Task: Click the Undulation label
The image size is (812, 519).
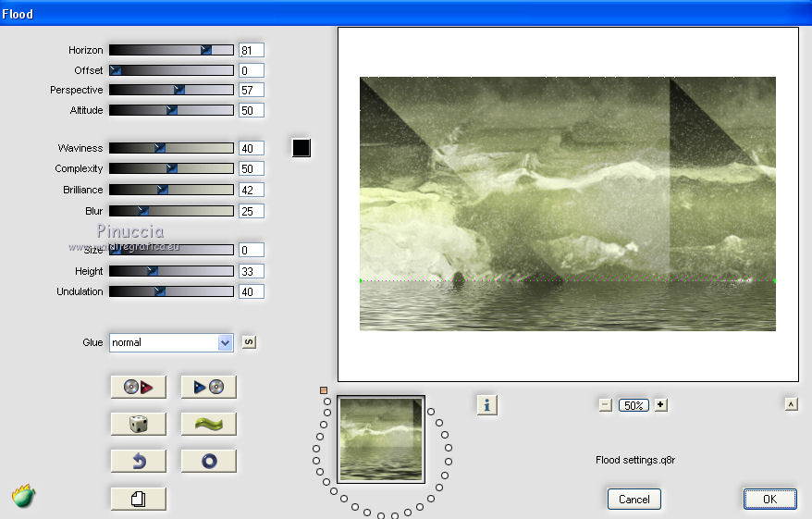Action: (x=80, y=291)
